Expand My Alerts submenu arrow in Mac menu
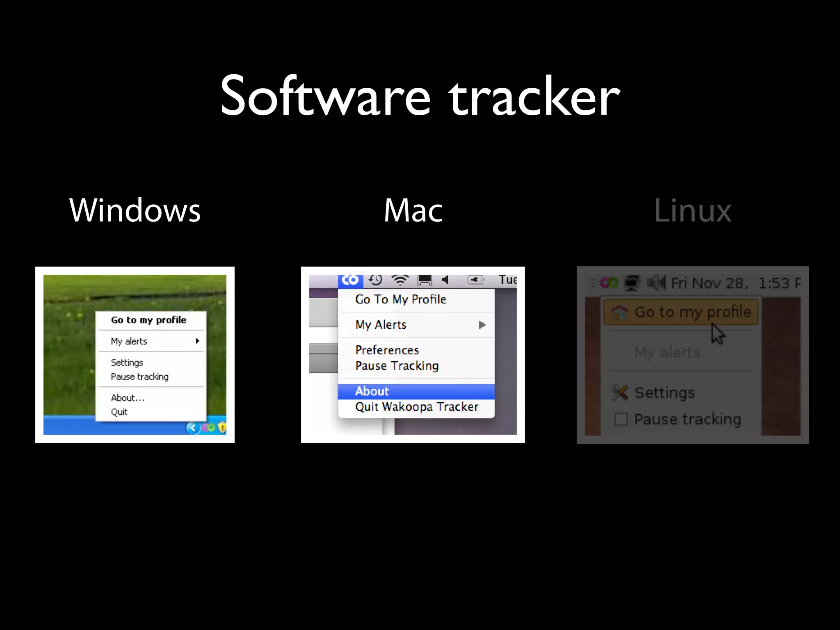 click(x=482, y=325)
